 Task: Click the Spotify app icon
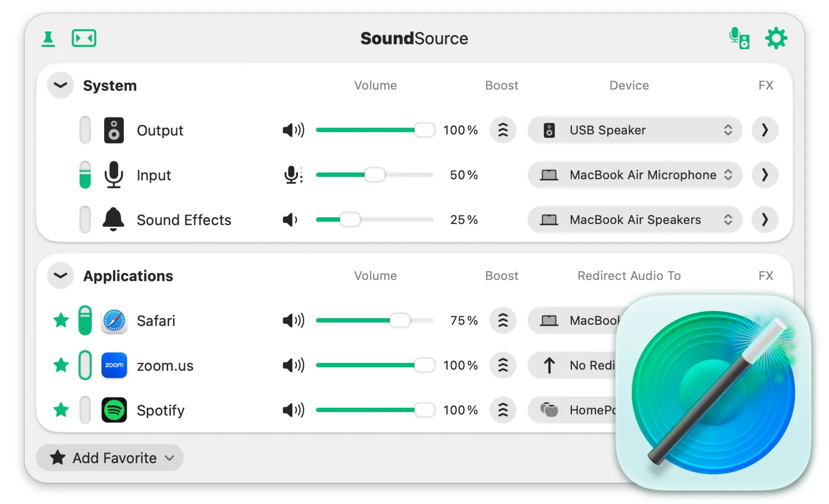(x=114, y=410)
